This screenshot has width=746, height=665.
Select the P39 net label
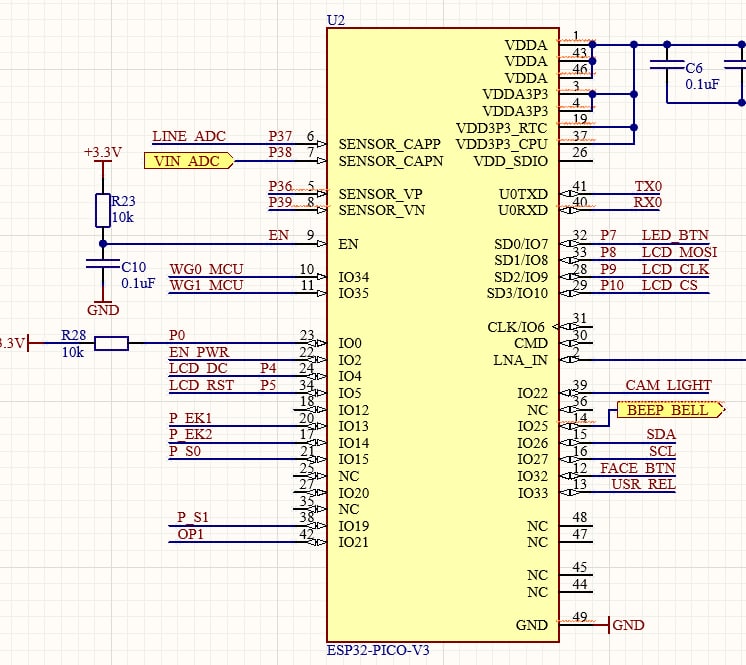coord(280,203)
